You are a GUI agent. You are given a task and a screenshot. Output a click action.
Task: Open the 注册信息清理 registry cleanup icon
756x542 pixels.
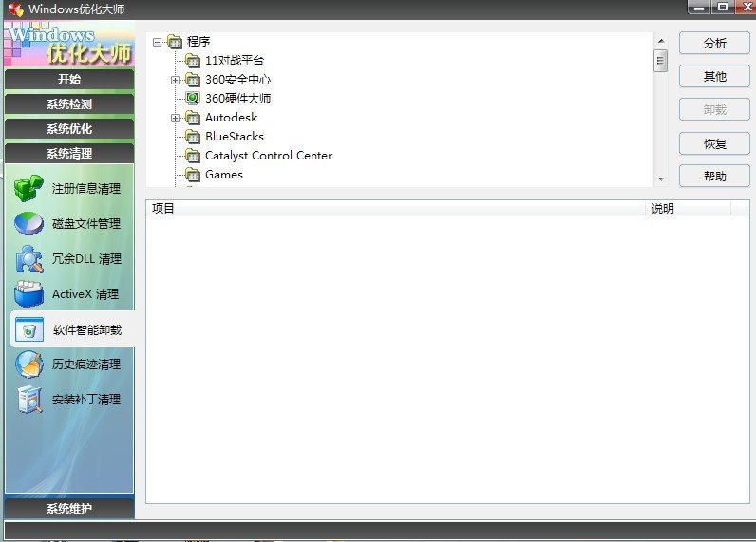[28, 188]
